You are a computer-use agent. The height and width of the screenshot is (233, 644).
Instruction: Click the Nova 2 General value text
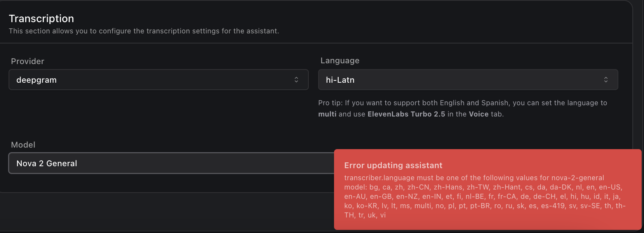[x=47, y=163]
